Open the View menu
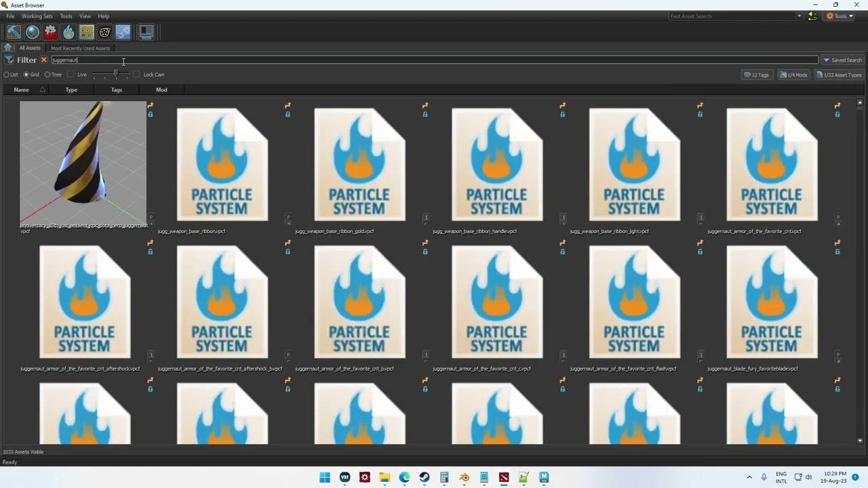 [85, 16]
